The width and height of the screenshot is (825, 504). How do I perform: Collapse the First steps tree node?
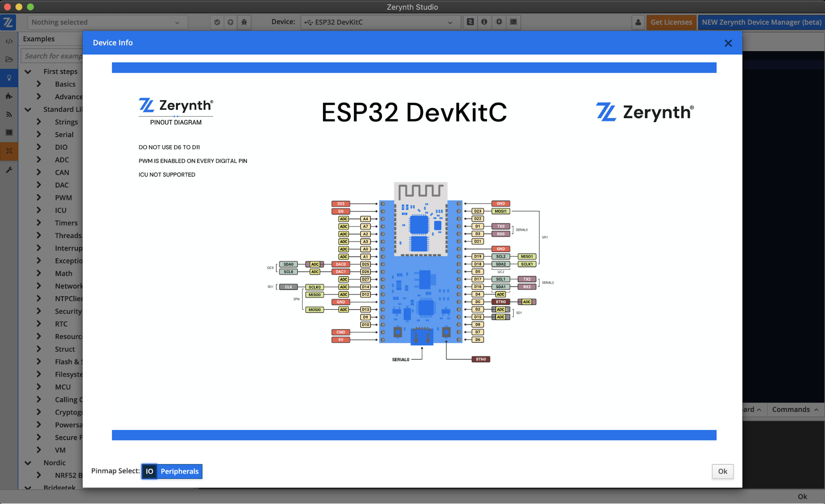pos(28,72)
